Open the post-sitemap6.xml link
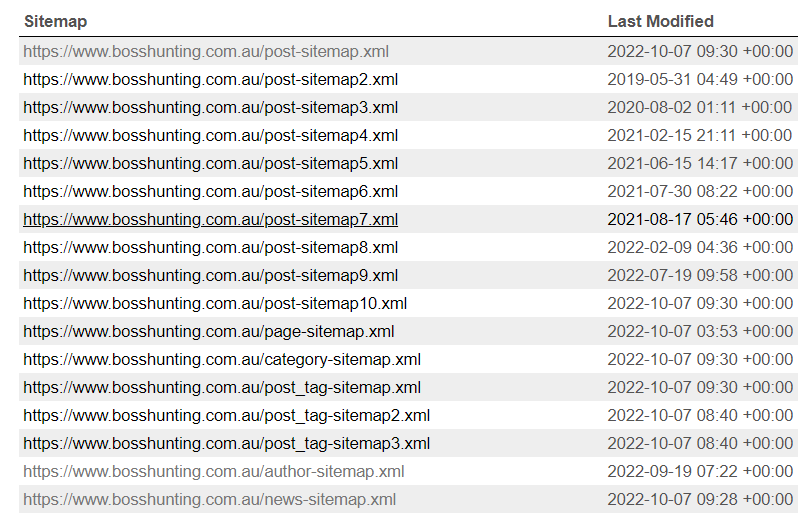Viewport: 811px width, 521px height. tap(210, 191)
